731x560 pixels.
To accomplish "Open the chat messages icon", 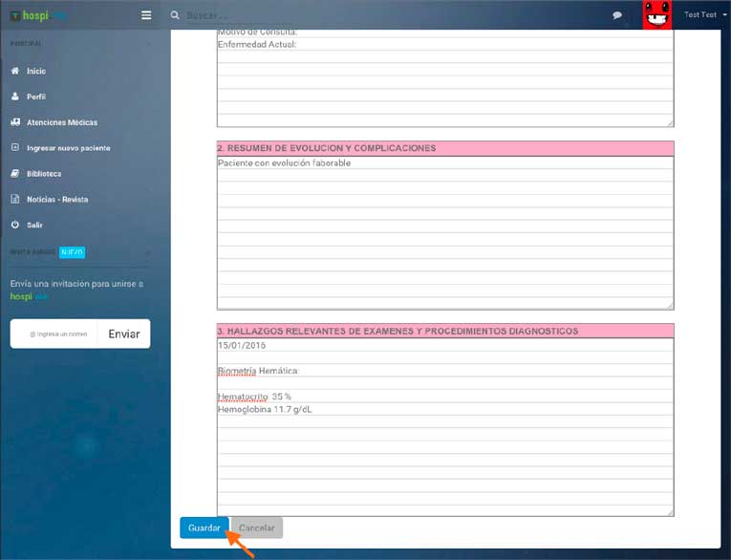I will (617, 15).
